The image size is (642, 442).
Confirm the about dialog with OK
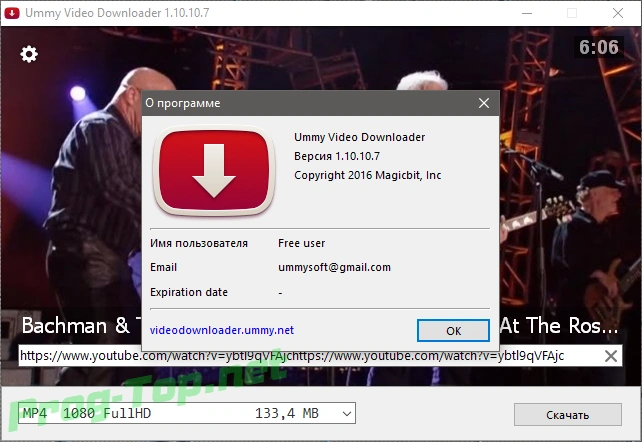453,330
